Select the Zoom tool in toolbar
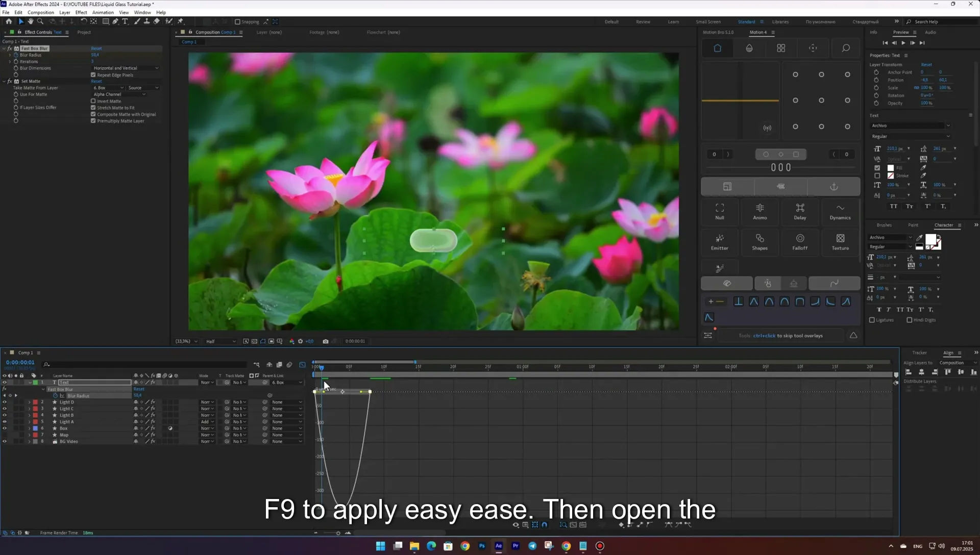The height and width of the screenshot is (555, 980). coord(40,21)
